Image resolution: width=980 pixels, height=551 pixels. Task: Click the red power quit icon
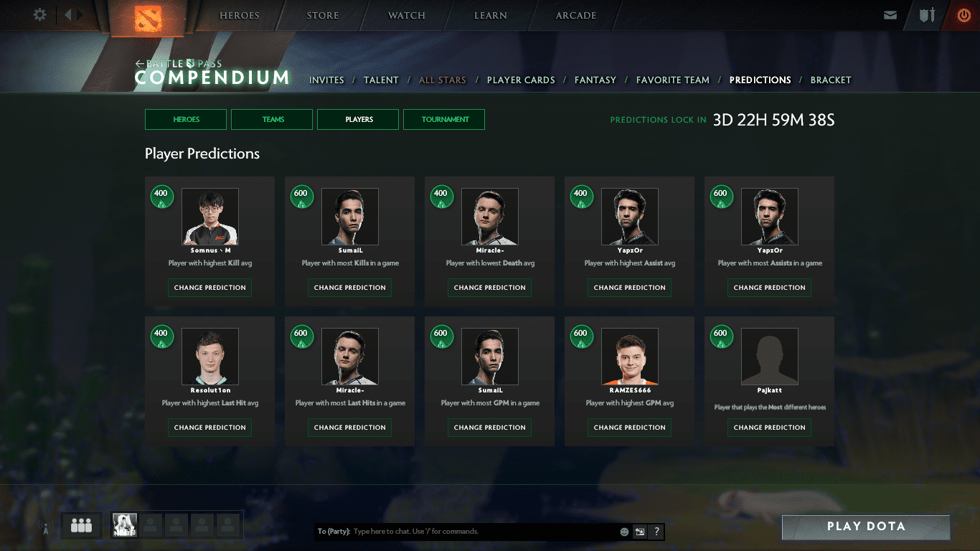[963, 15]
